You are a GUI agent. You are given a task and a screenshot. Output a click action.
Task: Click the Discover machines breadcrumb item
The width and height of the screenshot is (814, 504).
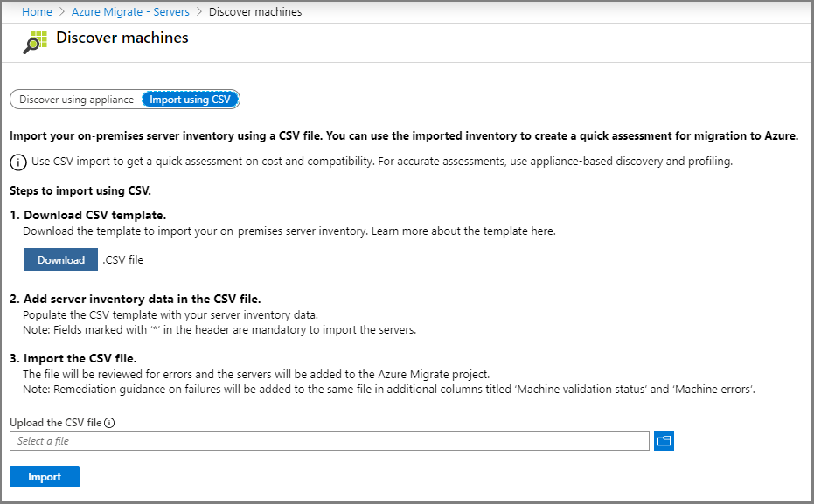click(x=255, y=12)
